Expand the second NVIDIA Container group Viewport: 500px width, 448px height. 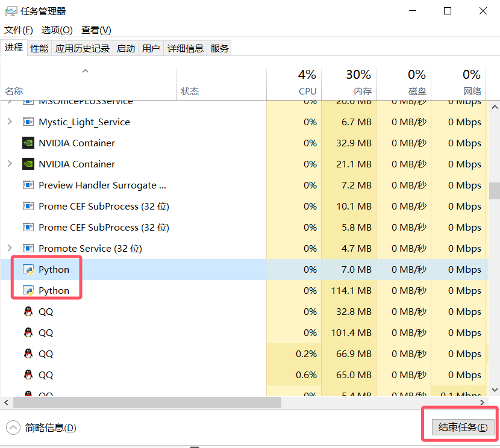click(x=10, y=164)
